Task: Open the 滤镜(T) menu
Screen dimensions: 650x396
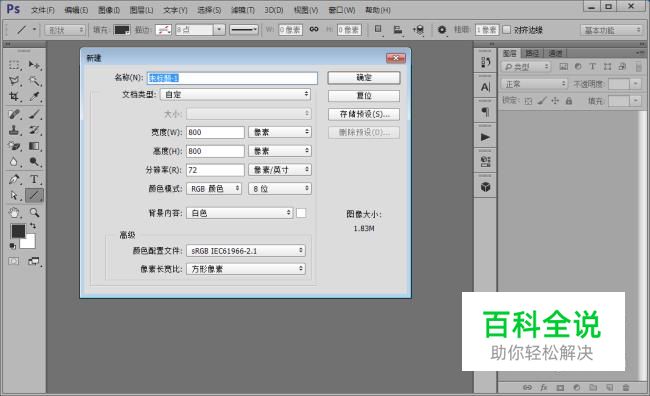Action: [243, 10]
